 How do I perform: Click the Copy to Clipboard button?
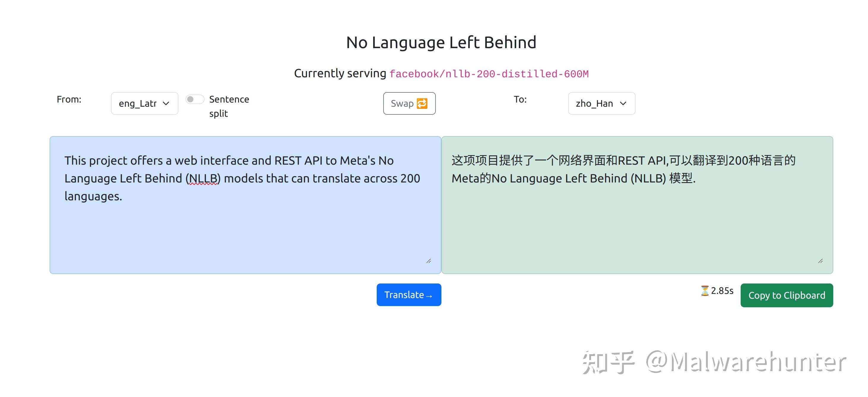(x=786, y=295)
